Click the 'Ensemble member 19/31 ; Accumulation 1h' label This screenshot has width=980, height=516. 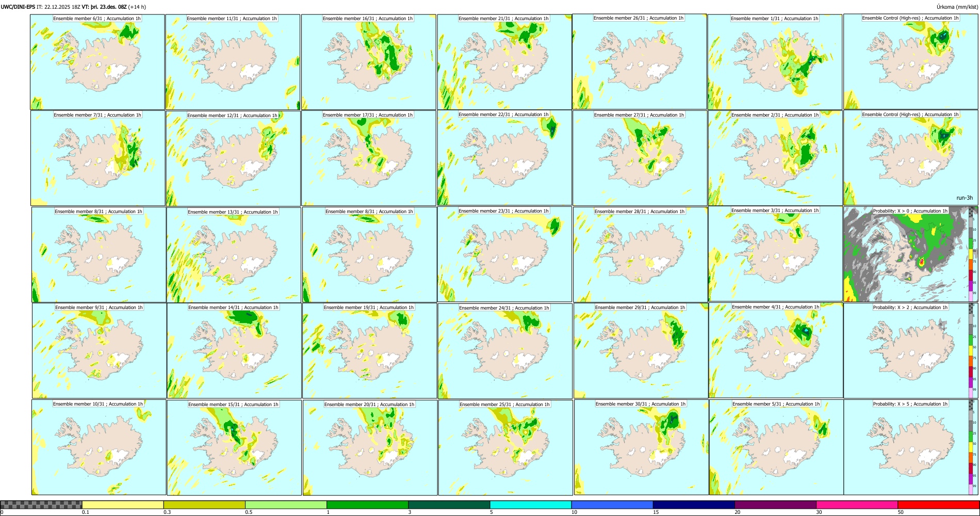coord(369,308)
